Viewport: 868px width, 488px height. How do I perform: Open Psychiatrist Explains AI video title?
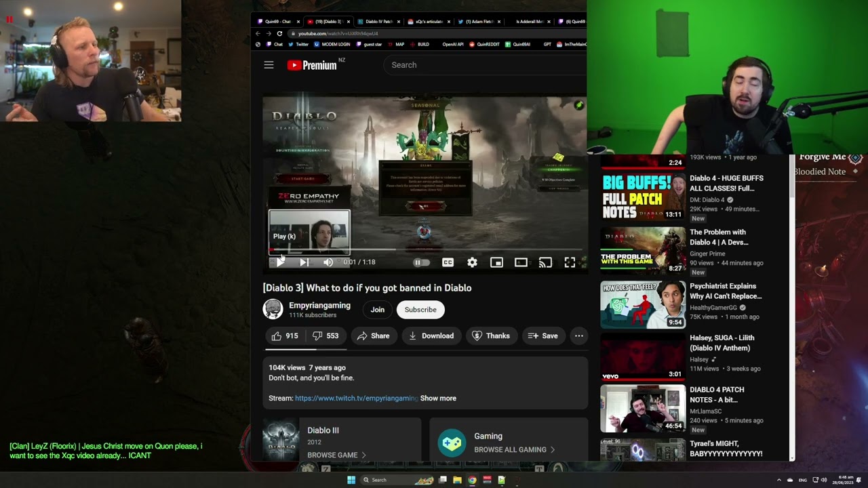pyautogui.click(x=726, y=291)
